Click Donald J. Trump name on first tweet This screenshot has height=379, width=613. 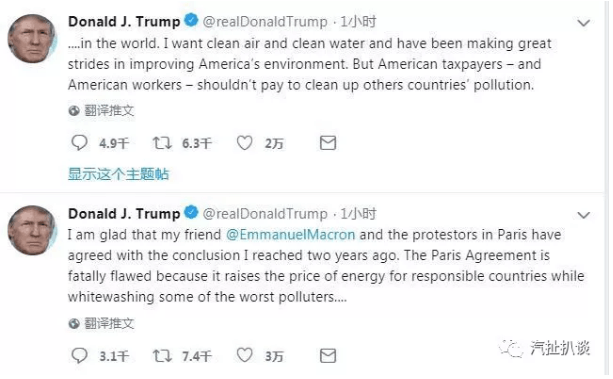[x=124, y=22]
